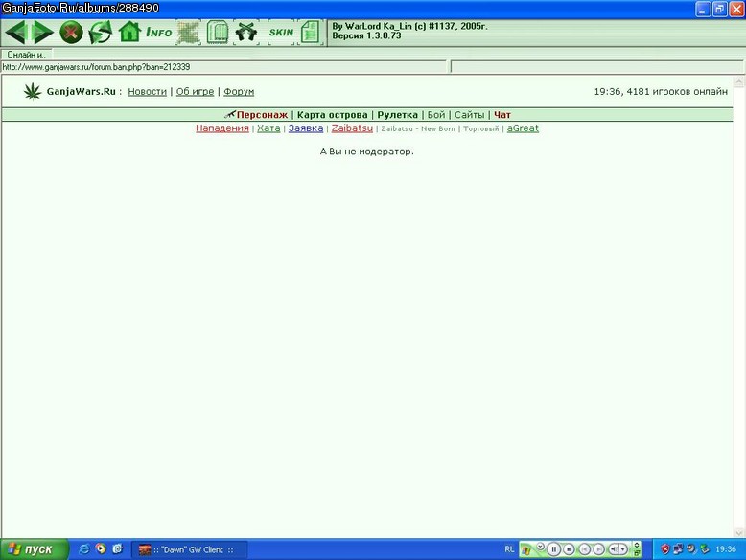Open the 'Об игре' link

point(195,91)
